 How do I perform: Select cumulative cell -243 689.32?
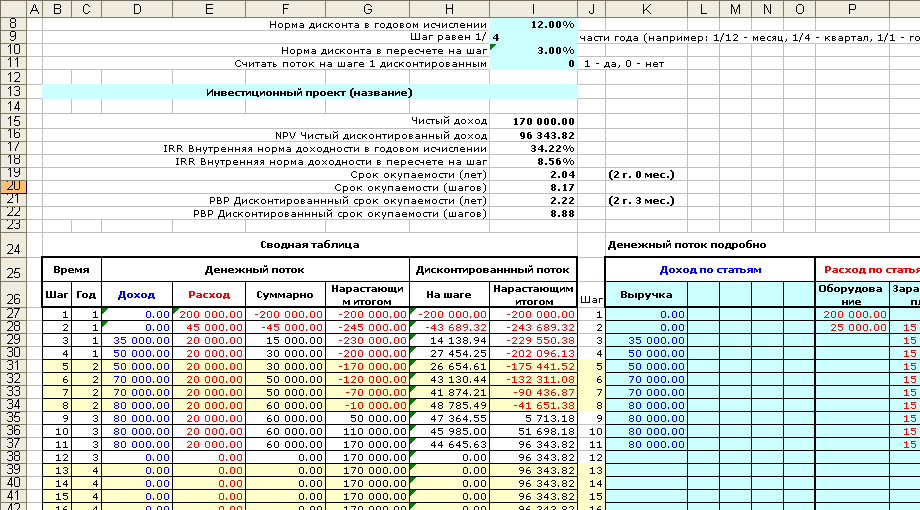click(533, 327)
